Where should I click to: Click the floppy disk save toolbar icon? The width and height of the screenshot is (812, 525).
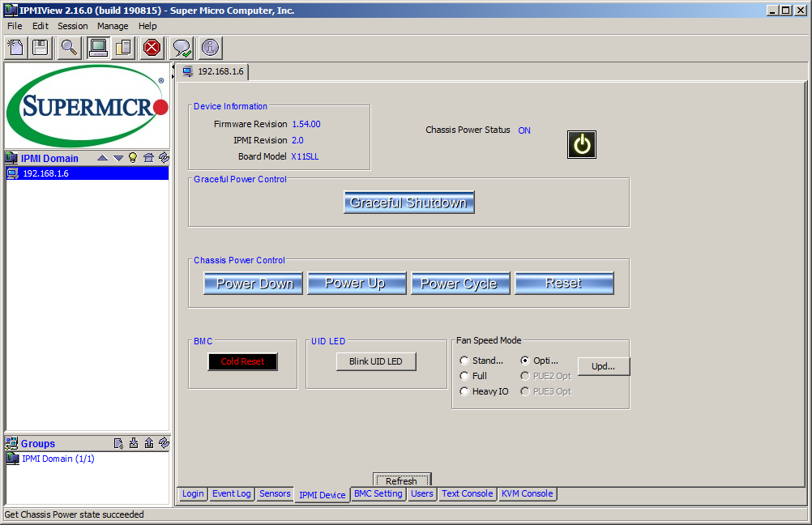(x=41, y=48)
